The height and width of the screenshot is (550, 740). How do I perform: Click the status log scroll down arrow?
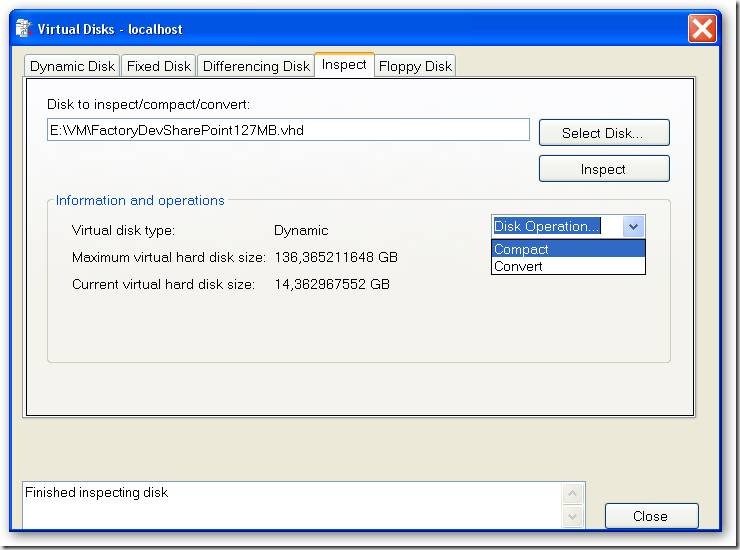(x=573, y=516)
